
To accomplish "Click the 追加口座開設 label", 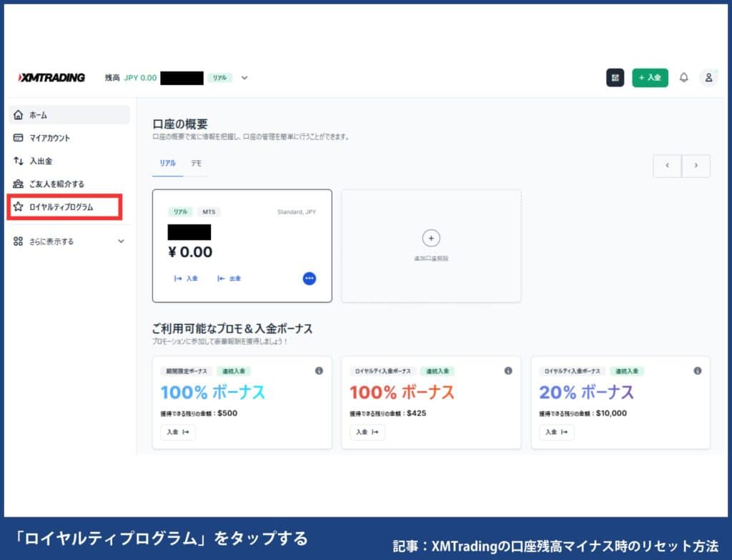I will [431, 259].
